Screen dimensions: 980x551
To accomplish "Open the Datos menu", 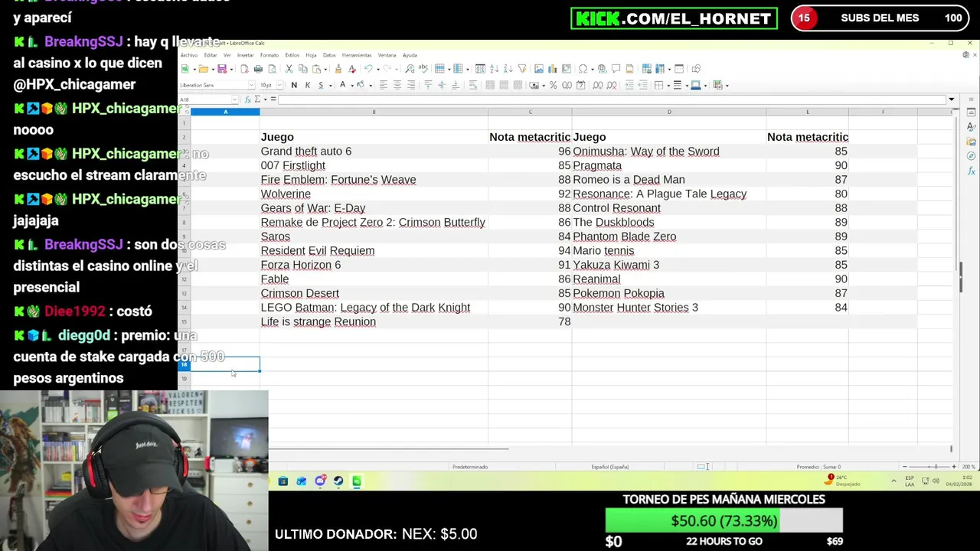I will tap(329, 55).
